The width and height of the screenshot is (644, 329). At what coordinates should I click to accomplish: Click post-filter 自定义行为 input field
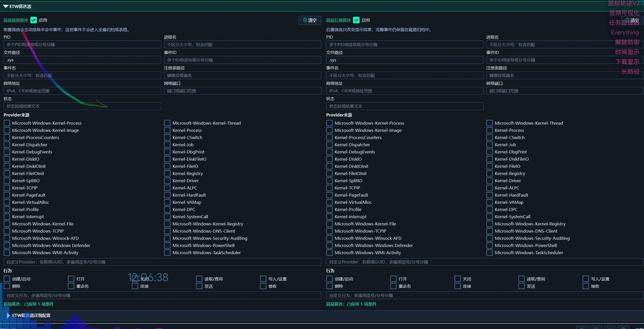(485, 295)
